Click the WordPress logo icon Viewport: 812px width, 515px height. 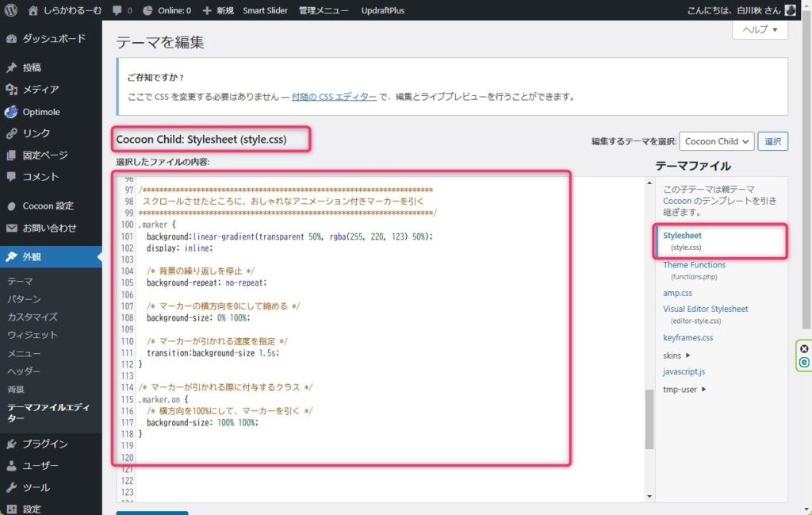coord(11,10)
